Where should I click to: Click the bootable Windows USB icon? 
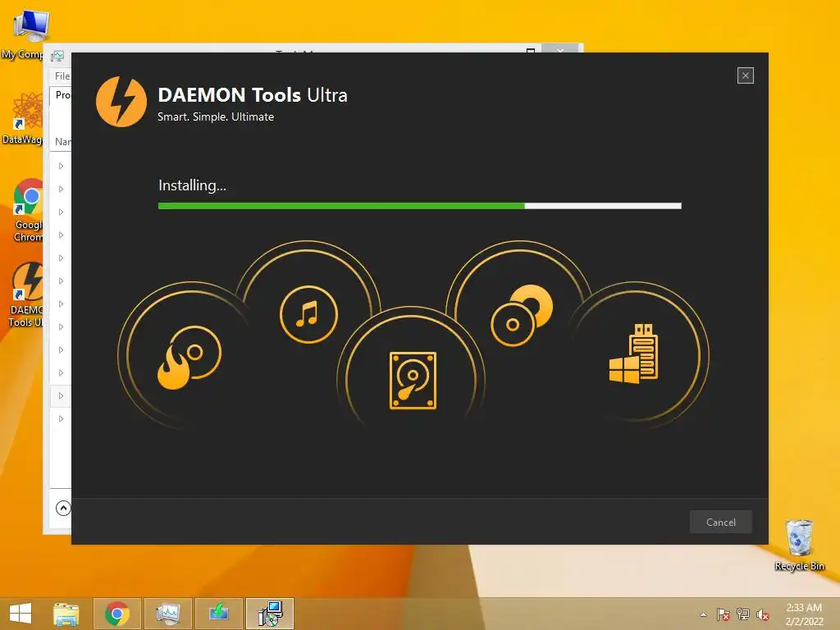[634, 354]
